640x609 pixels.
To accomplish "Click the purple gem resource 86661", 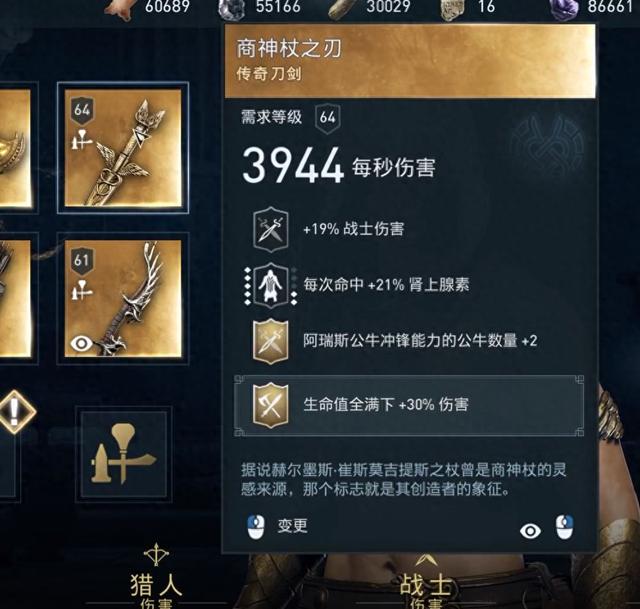I will pyautogui.click(x=592, y=7).
